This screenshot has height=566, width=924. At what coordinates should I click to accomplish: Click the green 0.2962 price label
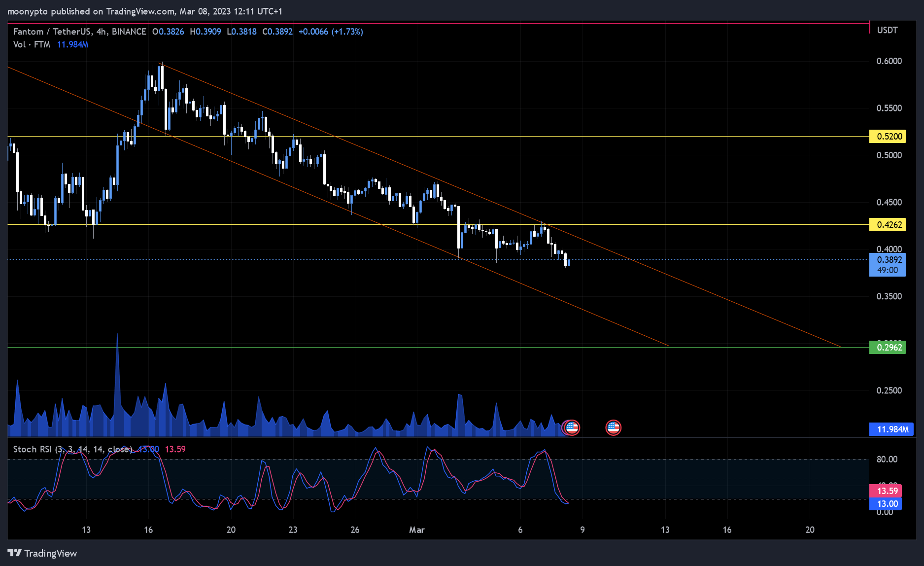point(888,348)
